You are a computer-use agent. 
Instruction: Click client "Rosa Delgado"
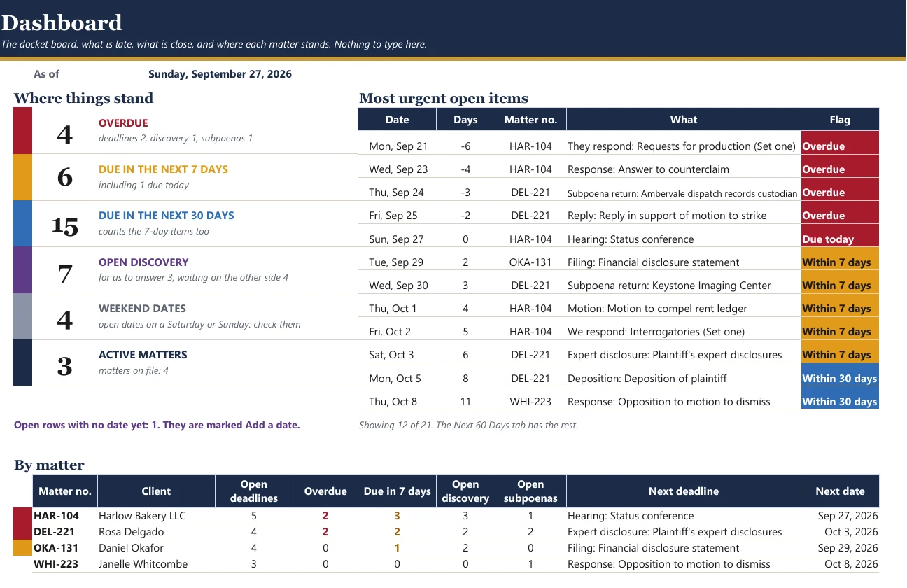pyautogui.click(x=131, y=532)
